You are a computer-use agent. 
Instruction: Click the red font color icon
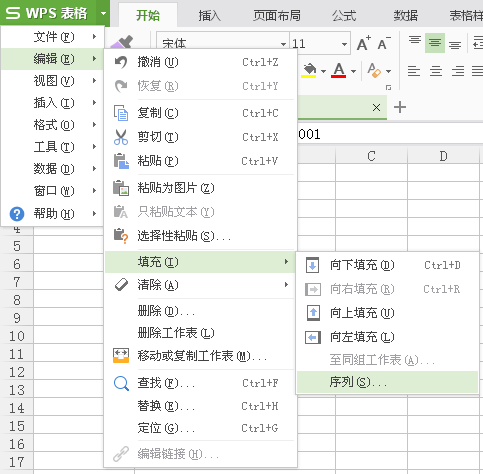coord(338,70)
